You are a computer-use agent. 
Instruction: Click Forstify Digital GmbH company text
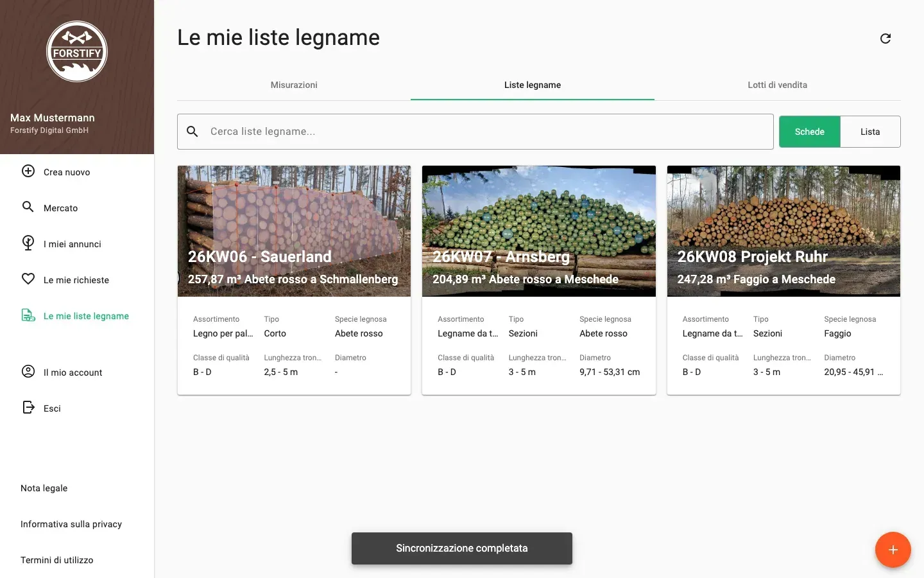(49, 130)
